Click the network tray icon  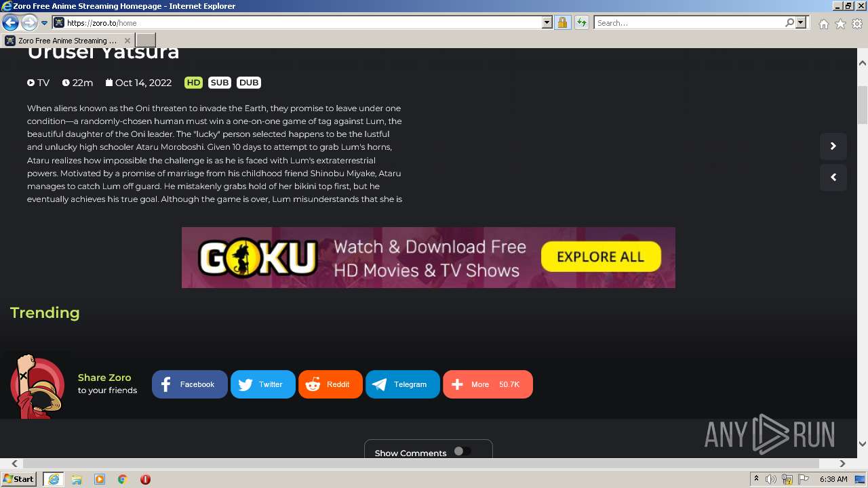(x=787, y=479)
